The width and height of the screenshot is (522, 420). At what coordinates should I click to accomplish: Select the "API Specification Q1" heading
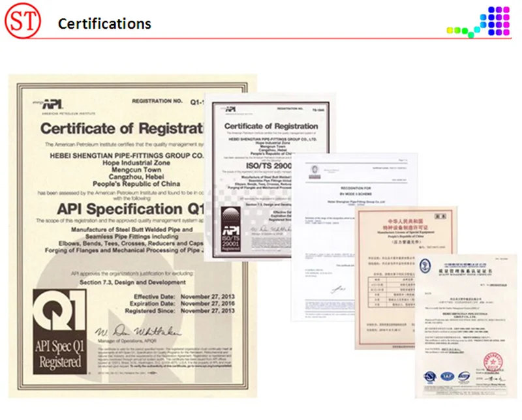pos(130,209)
